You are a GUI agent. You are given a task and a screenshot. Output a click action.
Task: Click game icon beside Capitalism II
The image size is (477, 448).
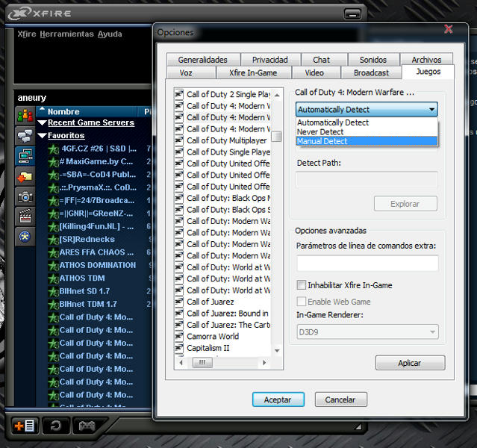[179, 348]
